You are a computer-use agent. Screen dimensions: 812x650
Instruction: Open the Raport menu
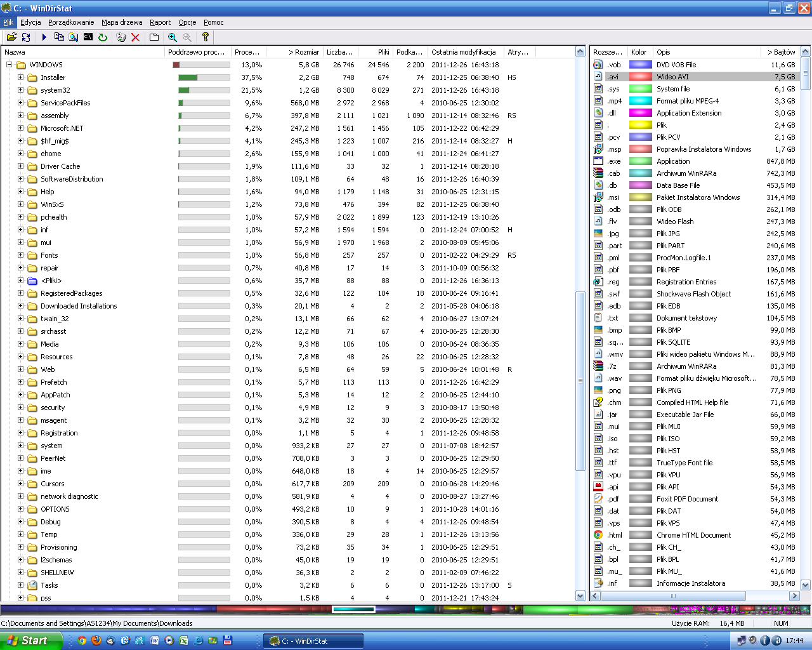[160, 22]
